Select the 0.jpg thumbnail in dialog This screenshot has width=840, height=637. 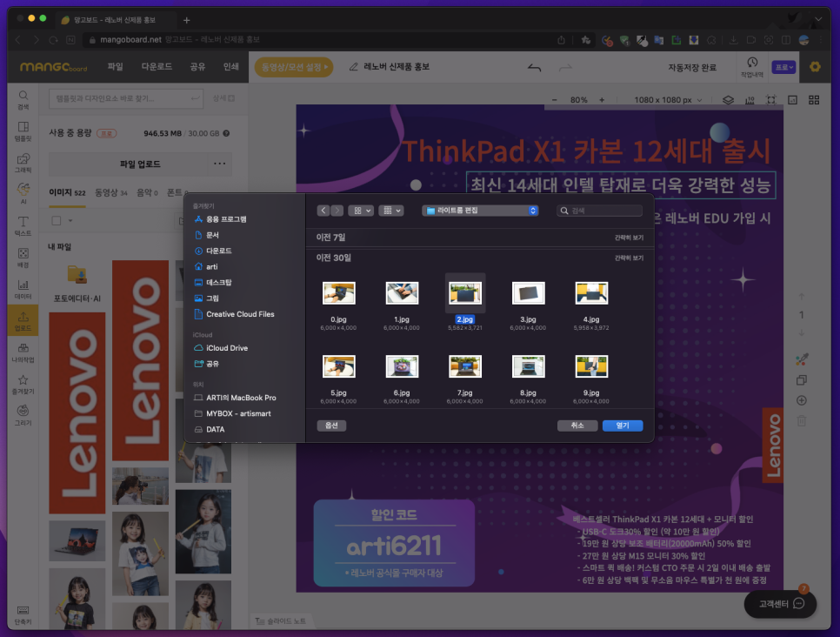(x=338, y=293)
